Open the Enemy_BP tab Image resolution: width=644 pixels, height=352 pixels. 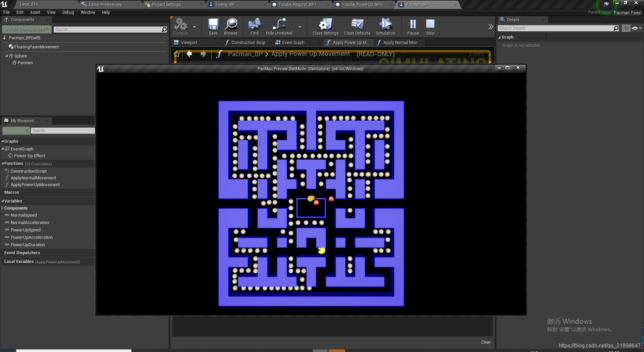tap(225, 5)
